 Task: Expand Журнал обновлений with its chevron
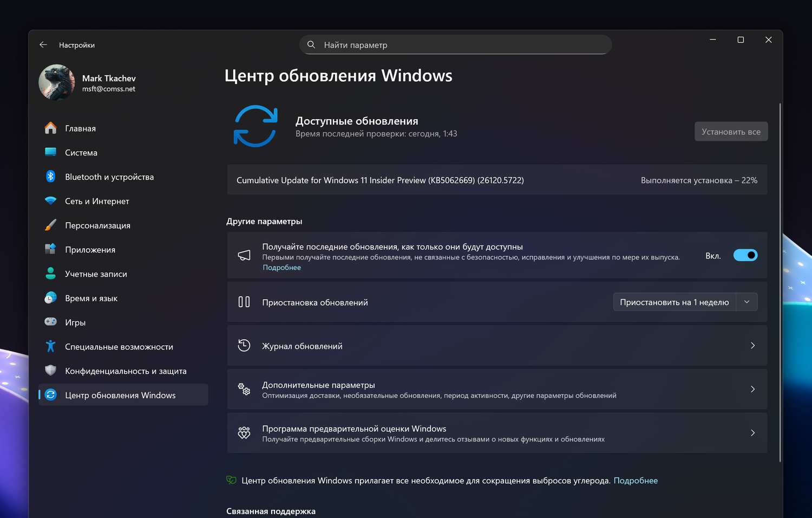pos(752,346)
